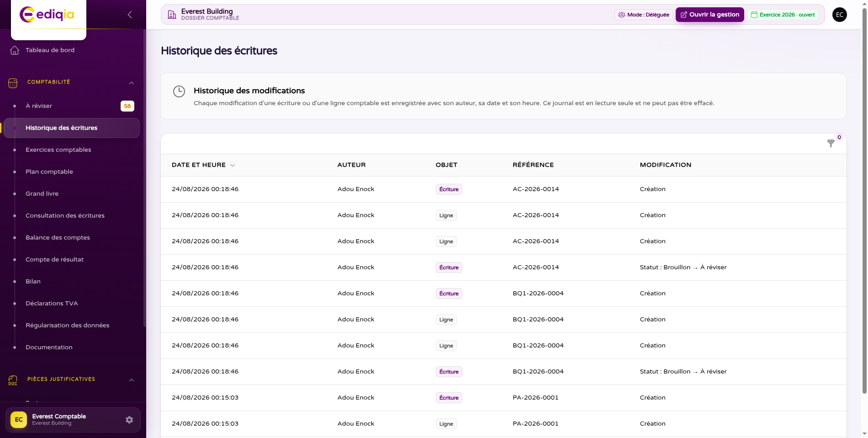Viewport: 868px width, 438px height.
Task: Click the Modification column header
Action: point(666,165)
